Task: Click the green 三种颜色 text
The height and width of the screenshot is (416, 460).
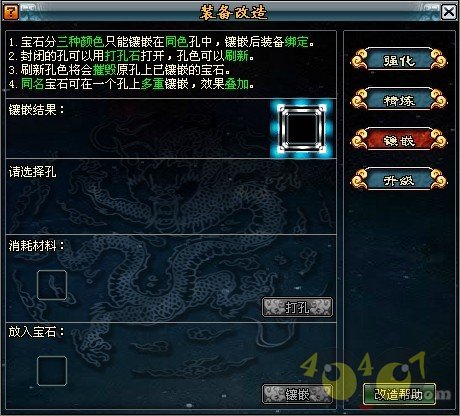Action: pyautogui.click(x=81, y=42)
